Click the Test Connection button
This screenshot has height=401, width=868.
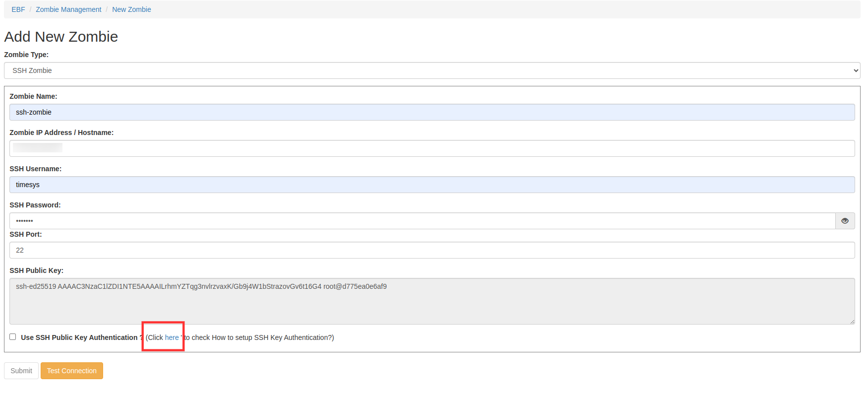pos(72,371)
